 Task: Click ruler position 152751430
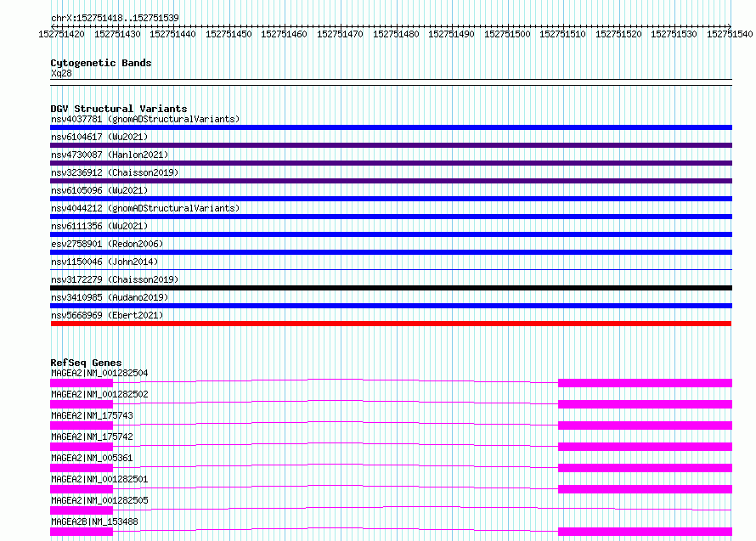(117, 34)
